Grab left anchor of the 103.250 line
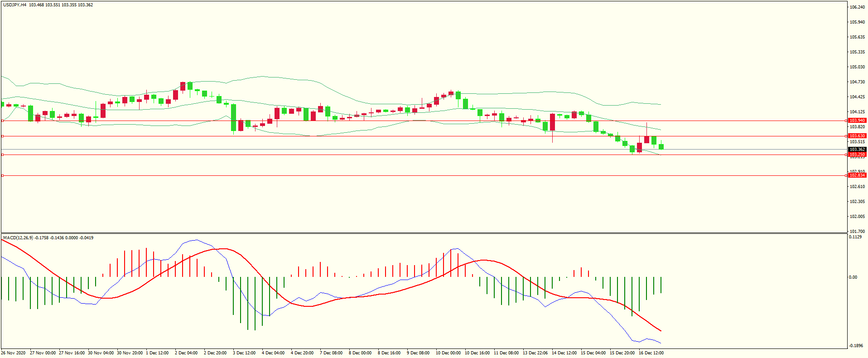This screenshot has width=868, height=358. [x=3, y=155]
